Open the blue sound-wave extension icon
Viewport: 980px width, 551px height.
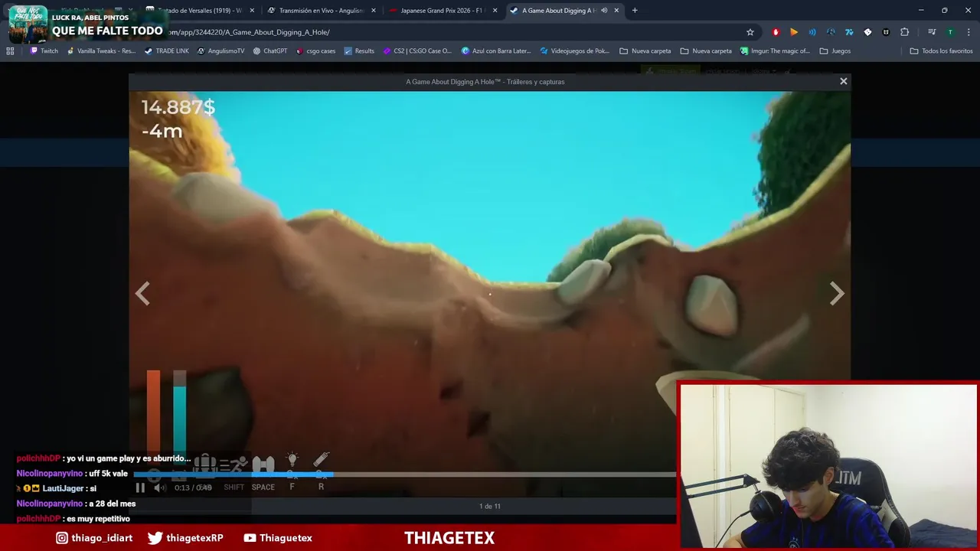[812, 32]
